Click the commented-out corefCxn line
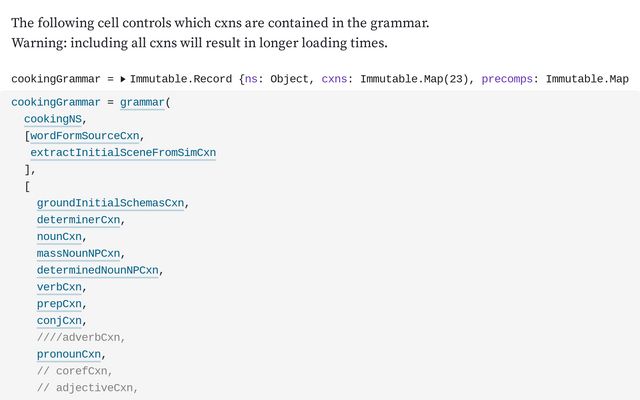640x400 pixels. tap(75, 371)
